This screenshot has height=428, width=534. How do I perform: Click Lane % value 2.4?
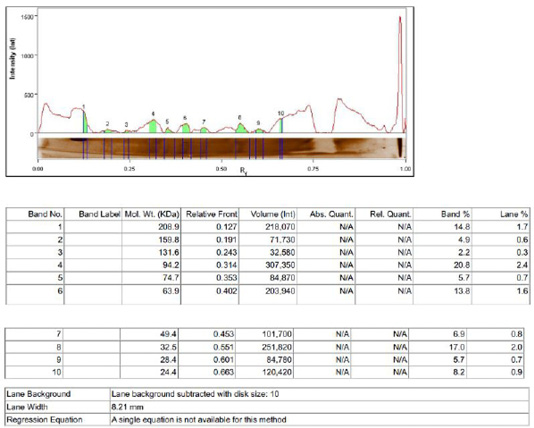pos(522,265)
